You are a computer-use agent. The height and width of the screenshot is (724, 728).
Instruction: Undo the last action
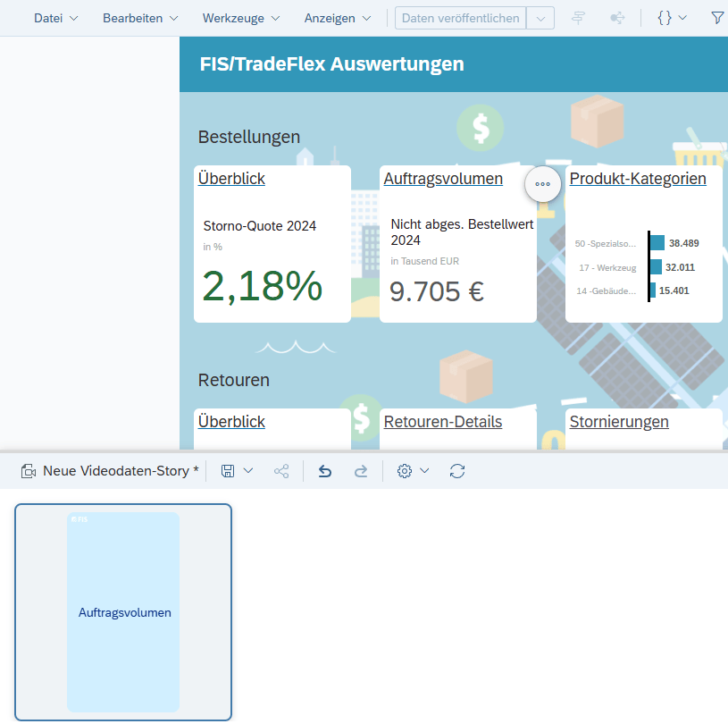(325, 471)
